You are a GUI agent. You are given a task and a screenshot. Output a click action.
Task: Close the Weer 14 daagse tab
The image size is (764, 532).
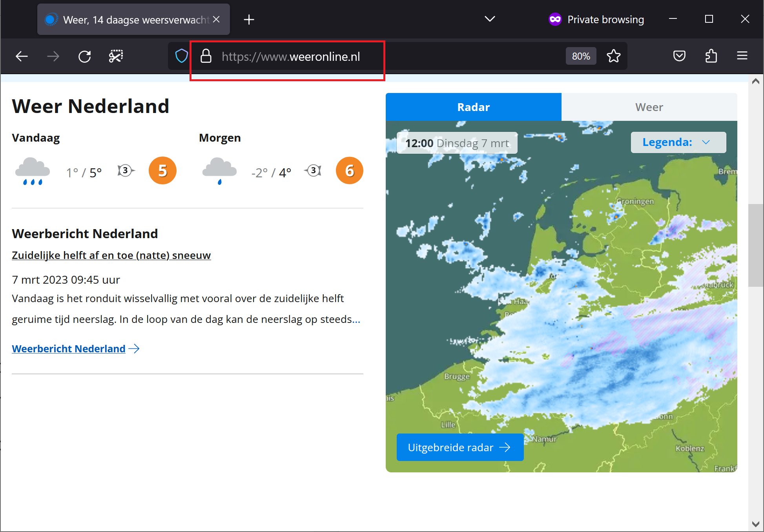[x=216, y=19]
